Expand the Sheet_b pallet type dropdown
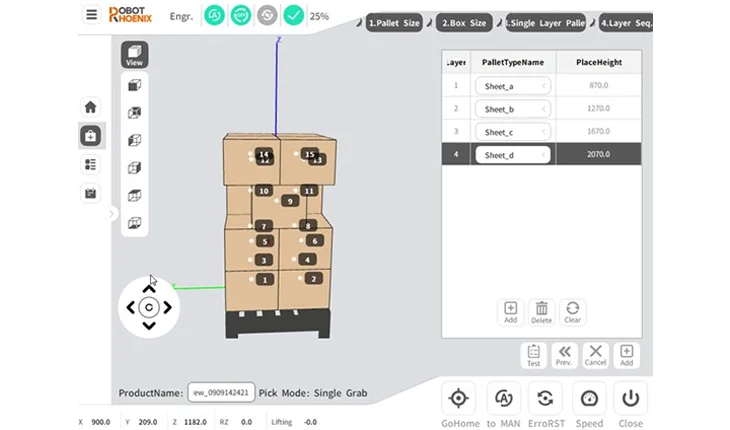 [x=513, y=109]
